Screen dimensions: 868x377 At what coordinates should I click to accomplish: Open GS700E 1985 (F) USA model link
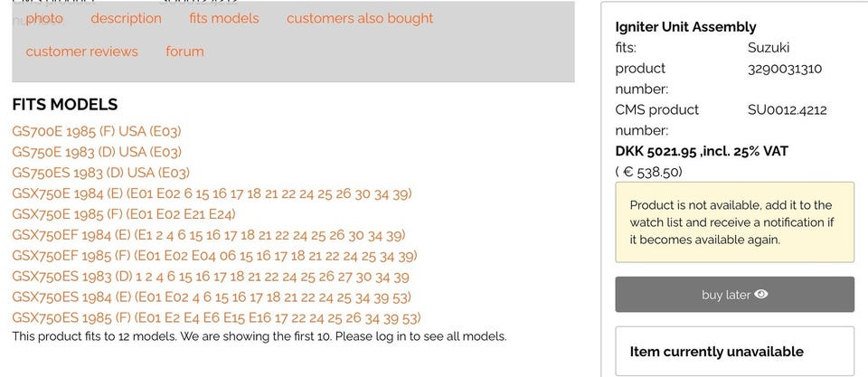[97, 131]
